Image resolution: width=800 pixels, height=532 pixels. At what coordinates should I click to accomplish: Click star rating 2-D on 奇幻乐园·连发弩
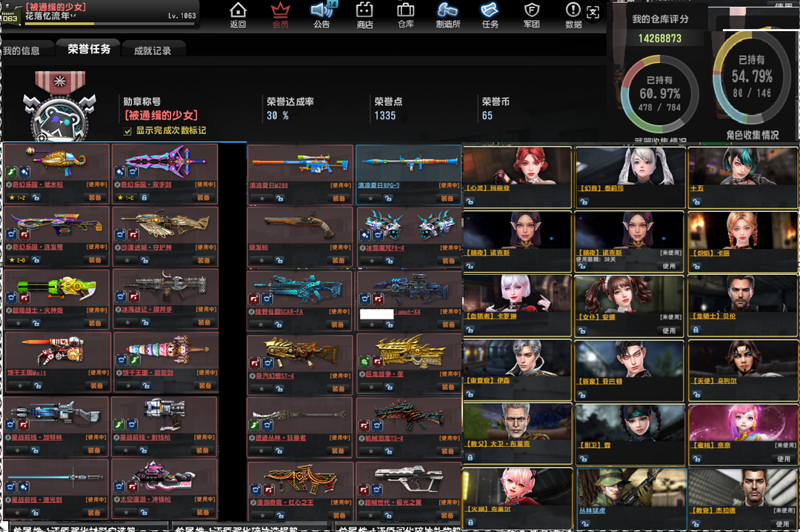pyautogui.click(x=17, y=260)
